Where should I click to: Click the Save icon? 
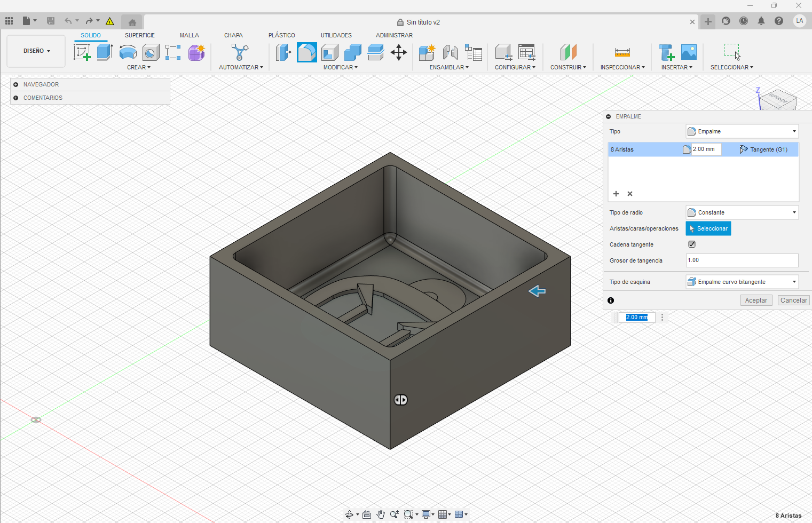pos(51,21)
